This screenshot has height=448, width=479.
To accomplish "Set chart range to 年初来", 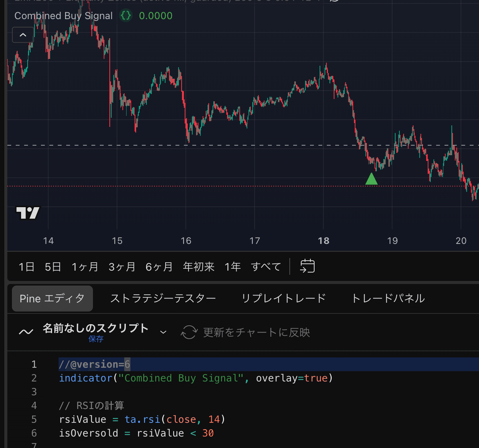I will (199, 267).
